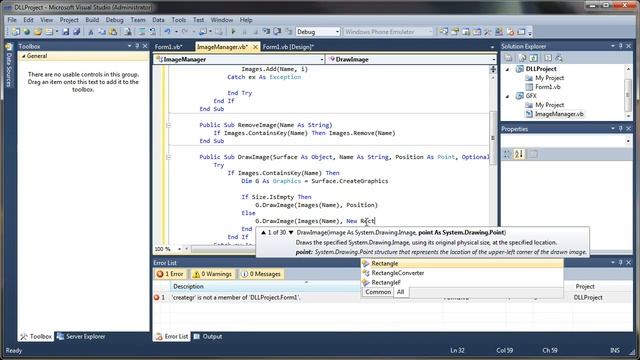Open the zoom 100 % dropdown
The image size is (640, 360).
point(179,249)
